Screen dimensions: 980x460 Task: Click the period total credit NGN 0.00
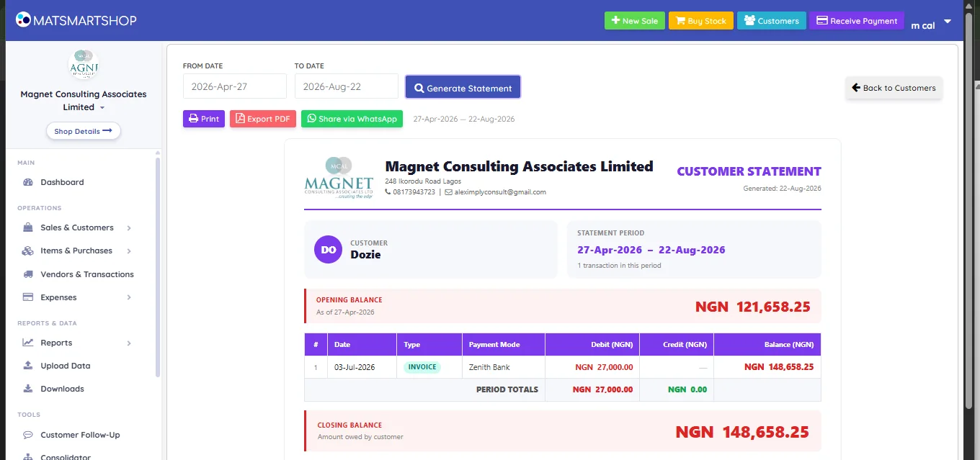[x=687, y=389]
